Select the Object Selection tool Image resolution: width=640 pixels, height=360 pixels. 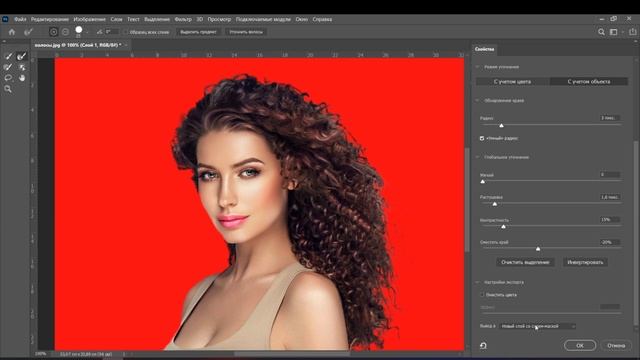tap(22, 67)
